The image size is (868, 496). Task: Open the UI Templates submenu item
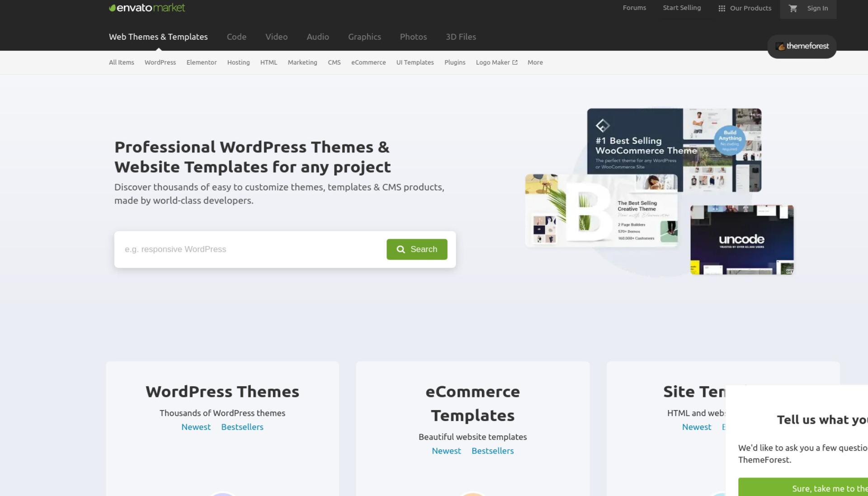(x=415, y=62)
